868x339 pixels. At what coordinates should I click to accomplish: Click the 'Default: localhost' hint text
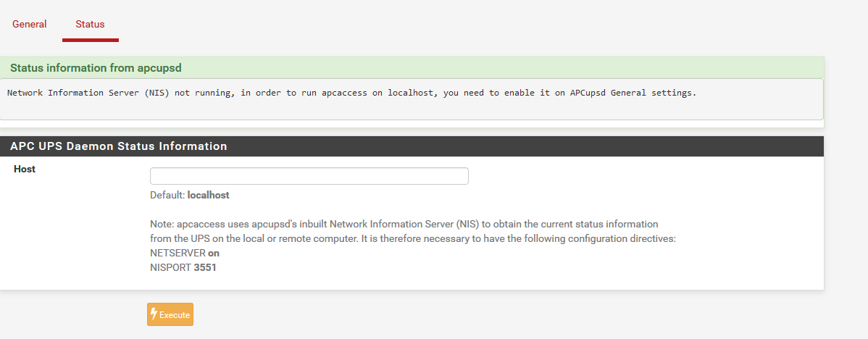pos(189,196)
